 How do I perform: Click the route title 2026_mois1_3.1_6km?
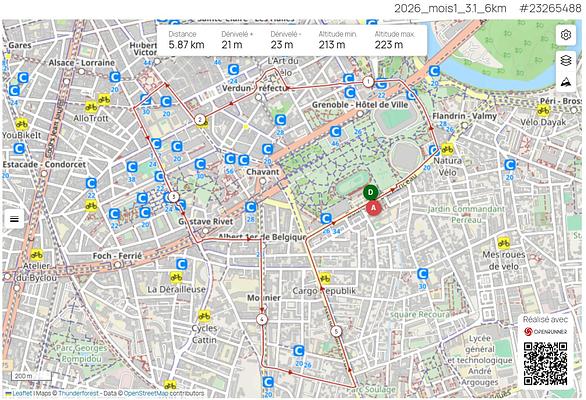click(x=450, y=8)
